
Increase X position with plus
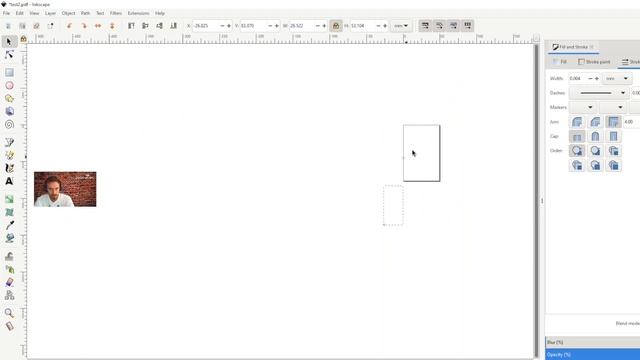click(229, 26)
